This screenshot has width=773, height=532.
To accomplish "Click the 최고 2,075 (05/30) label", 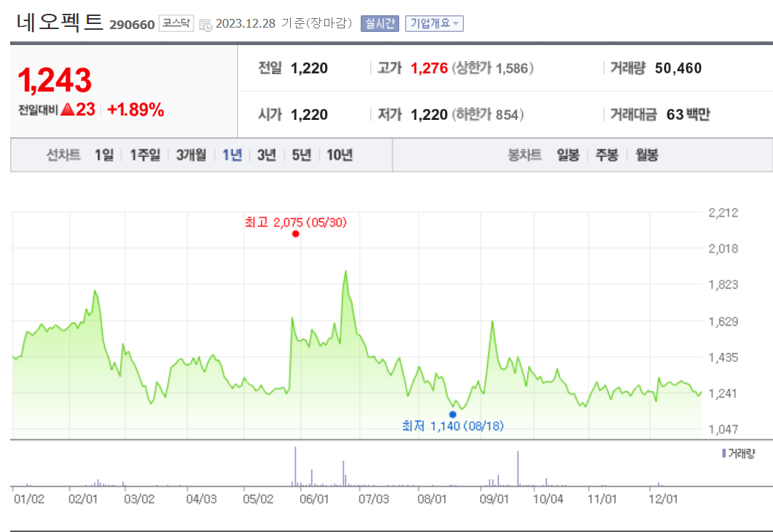I will pos(296,222).
